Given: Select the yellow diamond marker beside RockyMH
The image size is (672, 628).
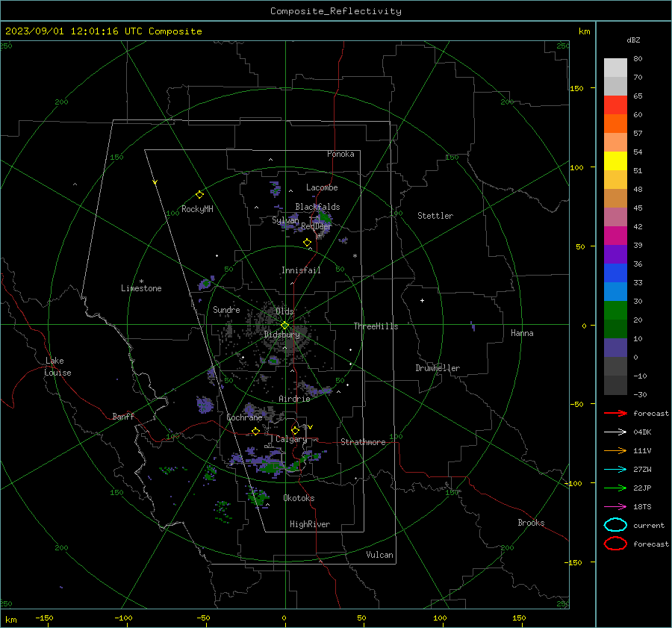Looking at the screenshot, I should point(199,195).
